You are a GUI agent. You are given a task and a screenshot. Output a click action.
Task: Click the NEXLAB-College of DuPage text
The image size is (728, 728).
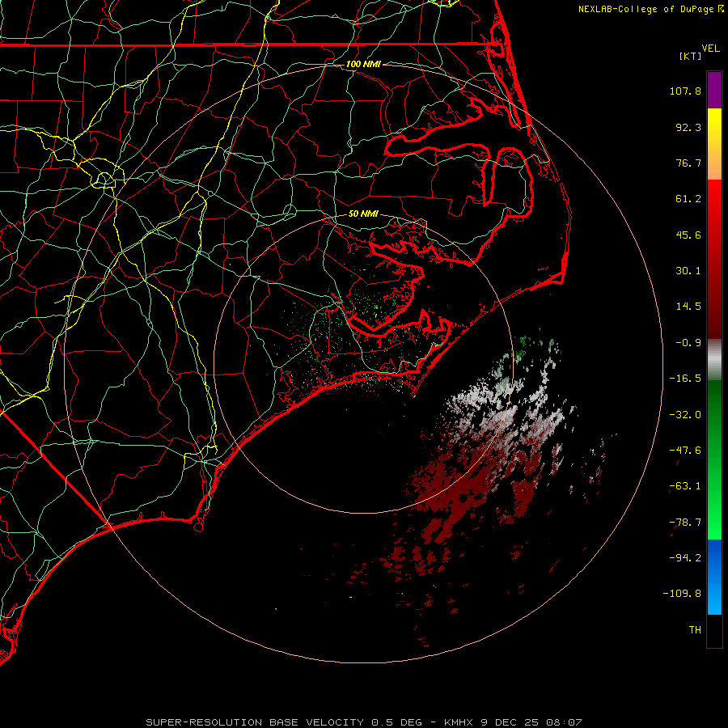(x=645, y=9)
